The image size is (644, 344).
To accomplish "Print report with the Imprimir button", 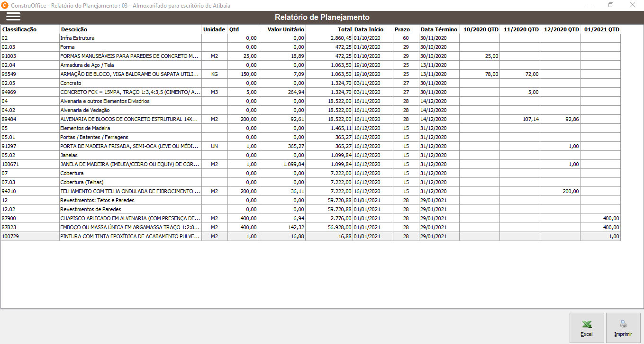I will pyautogui.click(x=623, y=327).
